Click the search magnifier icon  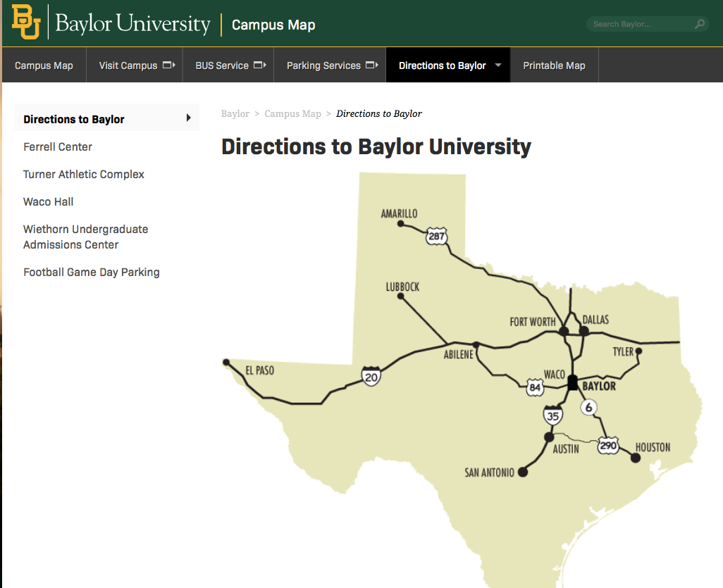tap(700, 24)
